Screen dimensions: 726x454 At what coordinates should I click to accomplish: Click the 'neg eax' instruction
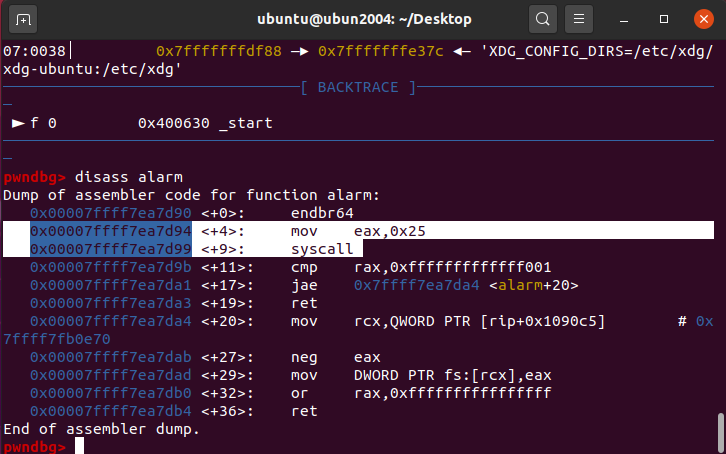pos(338,356)
